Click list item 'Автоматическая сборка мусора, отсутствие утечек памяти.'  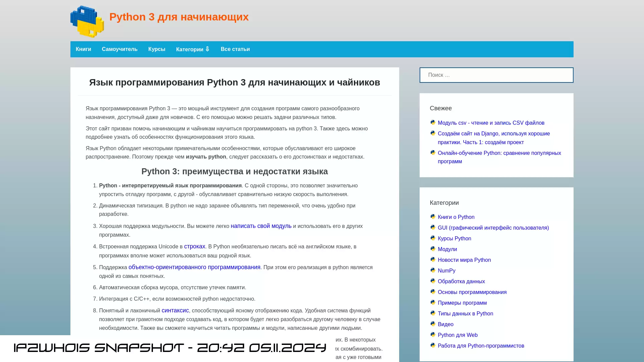coord(173,288)
